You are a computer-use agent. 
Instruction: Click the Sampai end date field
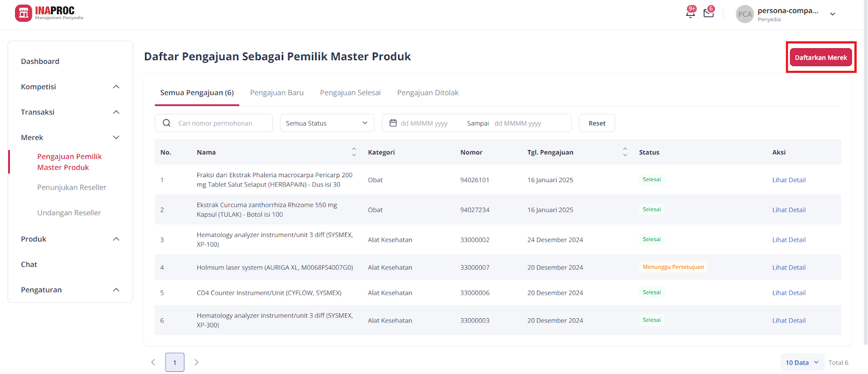(x=518, y=123)
